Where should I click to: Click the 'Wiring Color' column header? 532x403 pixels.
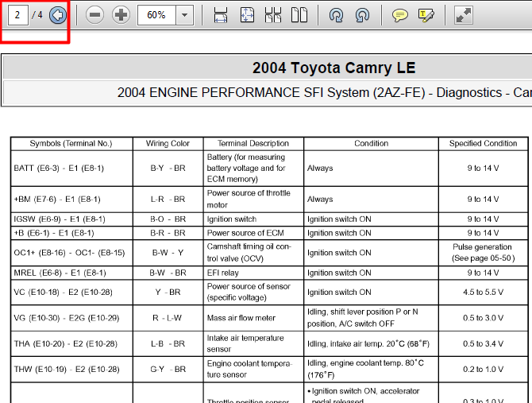[168, 144]
